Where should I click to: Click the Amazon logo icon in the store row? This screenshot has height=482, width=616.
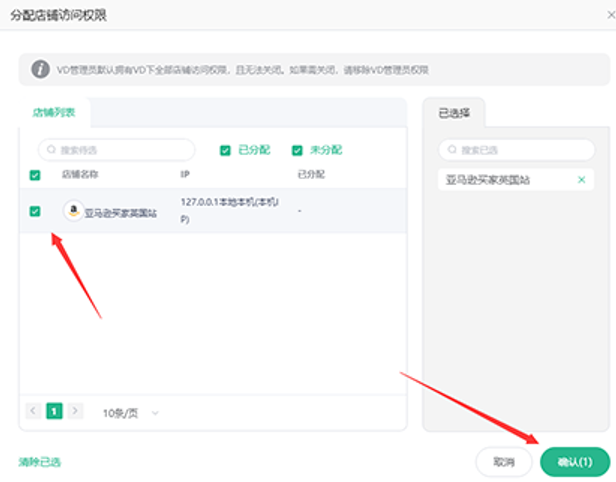(73, 211)
